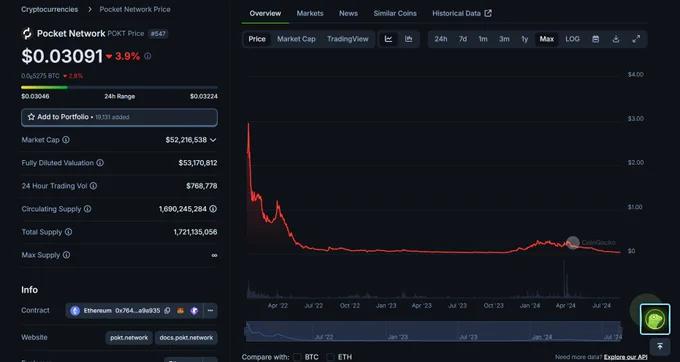Switch chart to Price view
680x362 pixels.
point(257,39)
